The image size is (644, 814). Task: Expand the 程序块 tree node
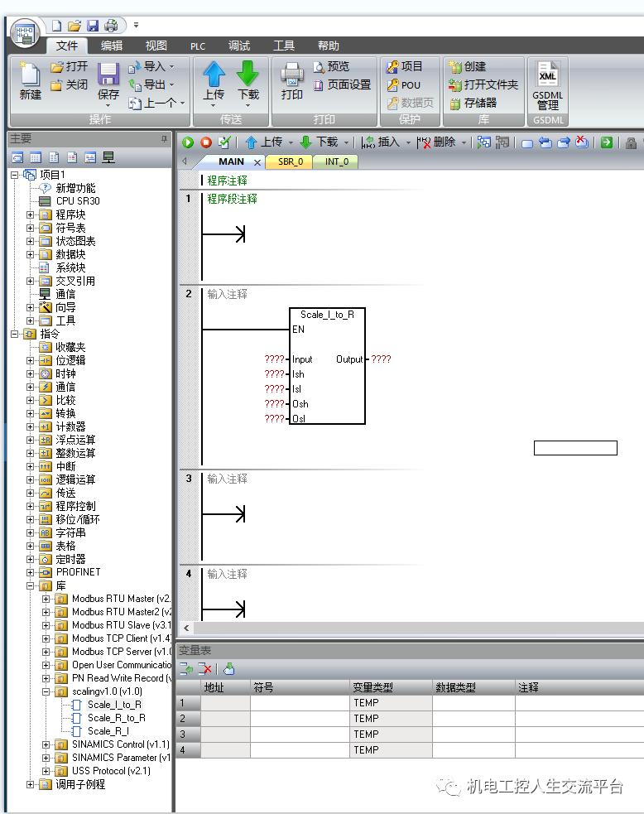[x=31, y=214]
